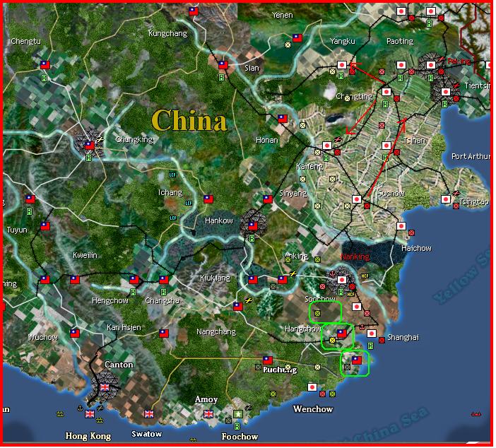Image resolution: width=496 pixels, height=448 pixels.
Task: Click the Chinese flag beside Sinyang
Action: pos(268,199)
